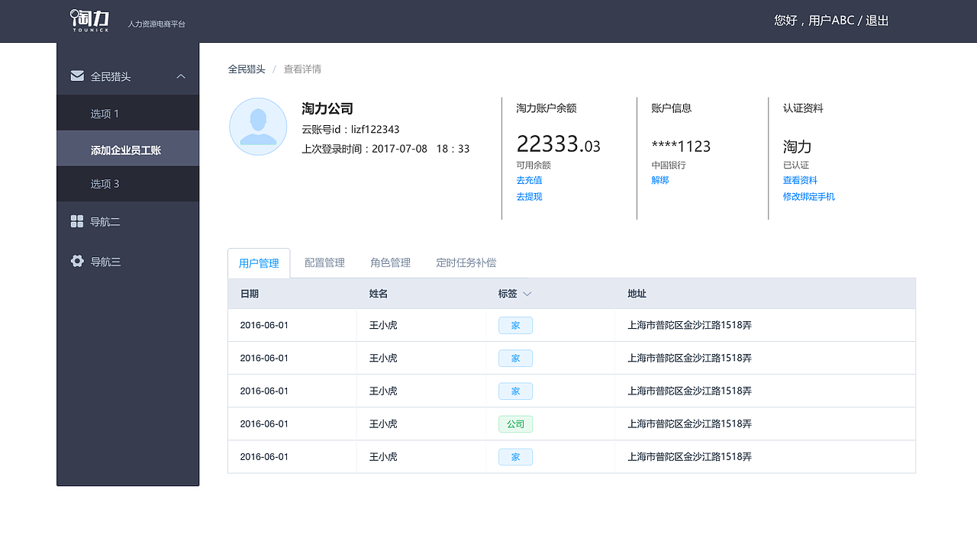Click the 地址 column header

tap(637, 294)
